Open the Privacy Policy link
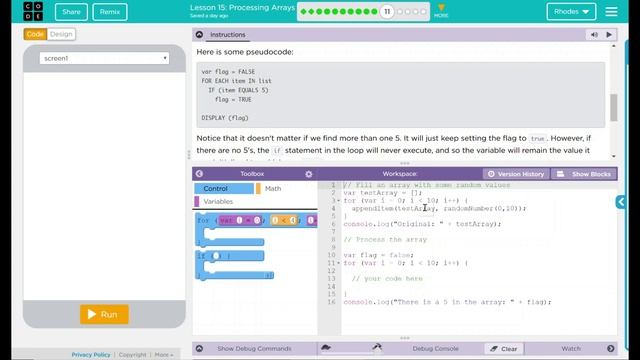 tap(91, 355)
